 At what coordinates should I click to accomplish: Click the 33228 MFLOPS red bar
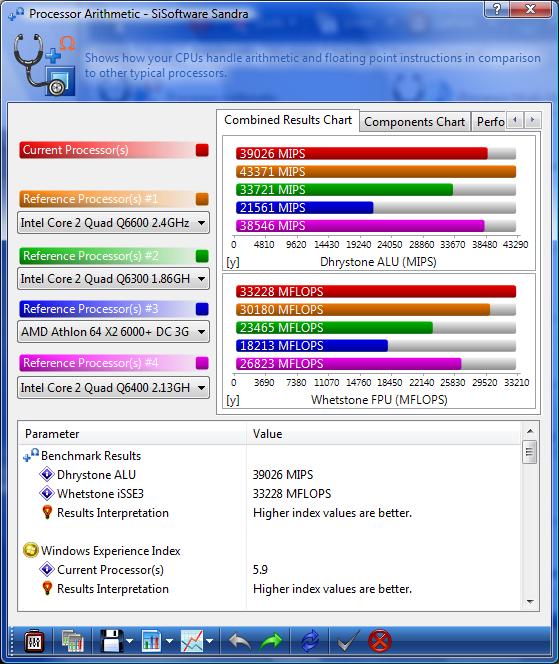pyautogui.click(x=376, y=291)
